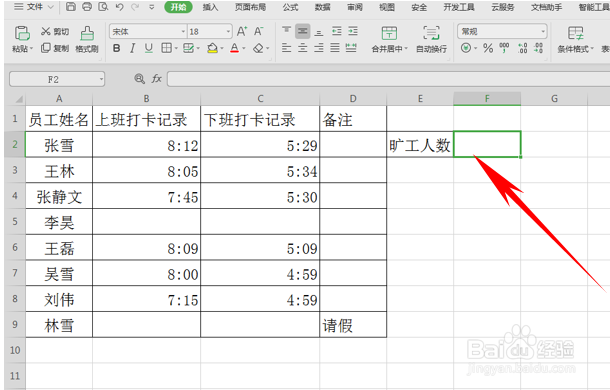610x390 pixels.
Task: Switch to the 视图 tab
Action: point(387,7)
